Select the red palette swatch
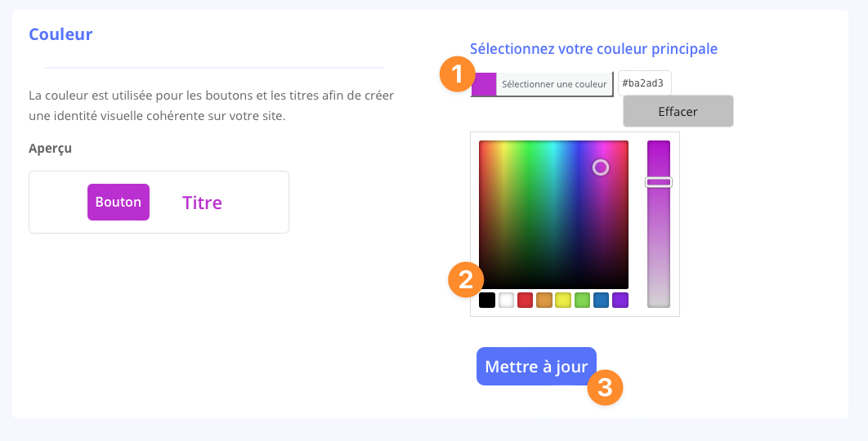Viewport: 868px width, 441px height. coord(525,301)
